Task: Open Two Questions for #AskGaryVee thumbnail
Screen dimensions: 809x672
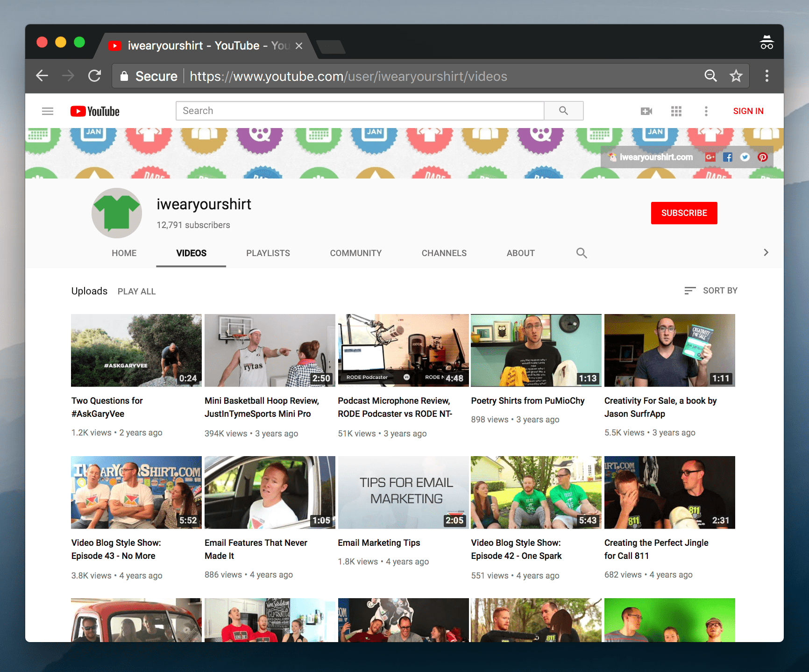Action: (136, 350)
